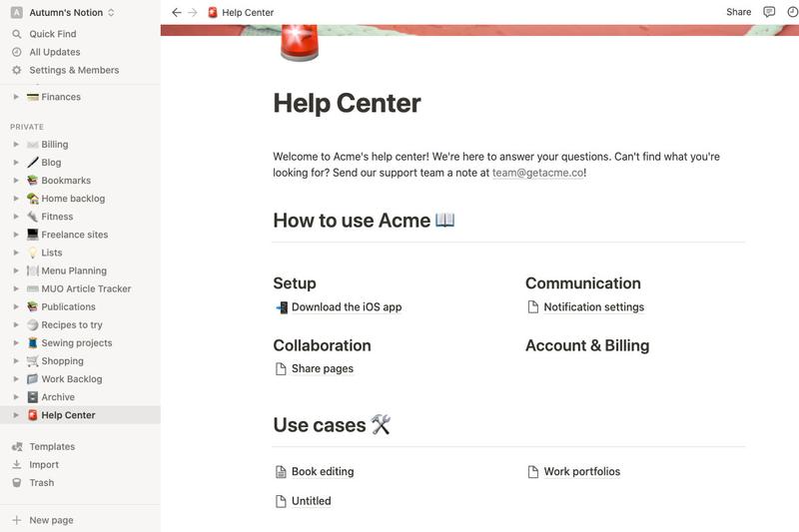799x532 pixels.
Task: Expand the Bookmarks page toggle
Action: pyautogui.click(x=16, y=181)
